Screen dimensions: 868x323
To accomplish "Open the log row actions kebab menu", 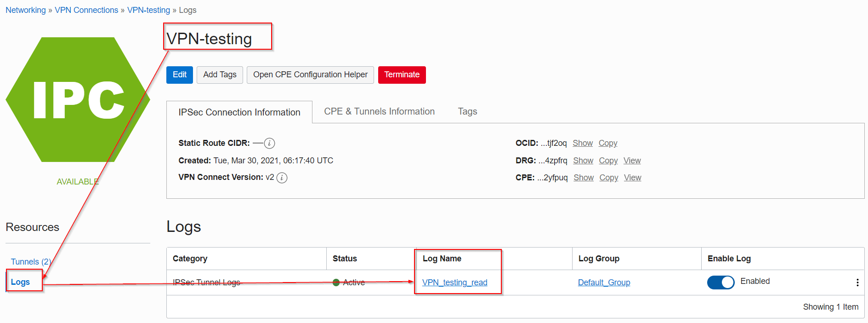I will pyautogui.click(x=857, y=283).
